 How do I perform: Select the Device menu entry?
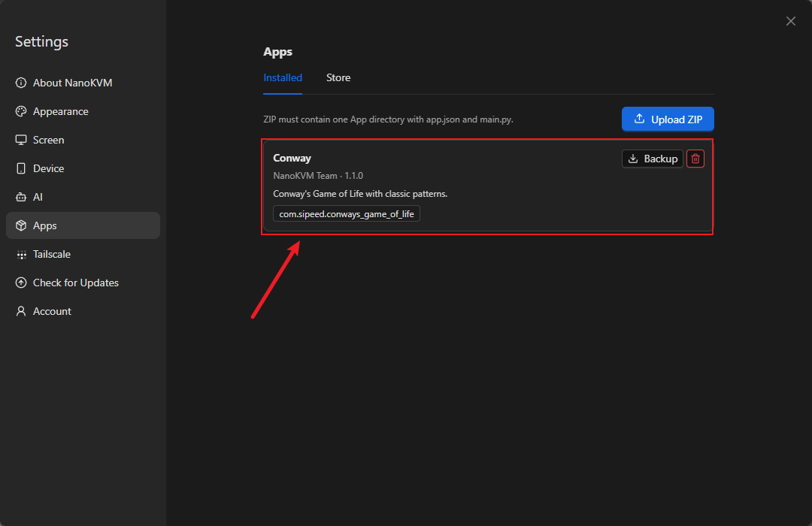[x=83, y=168]
